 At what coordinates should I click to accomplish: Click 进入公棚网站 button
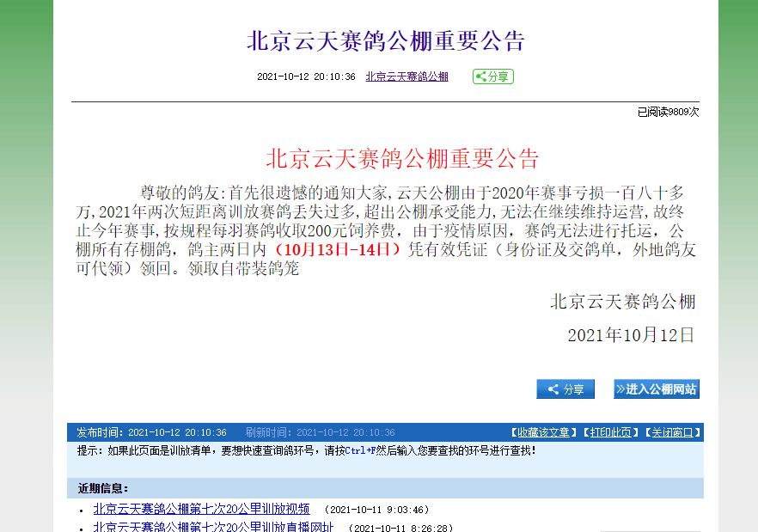tap(657, 388)
